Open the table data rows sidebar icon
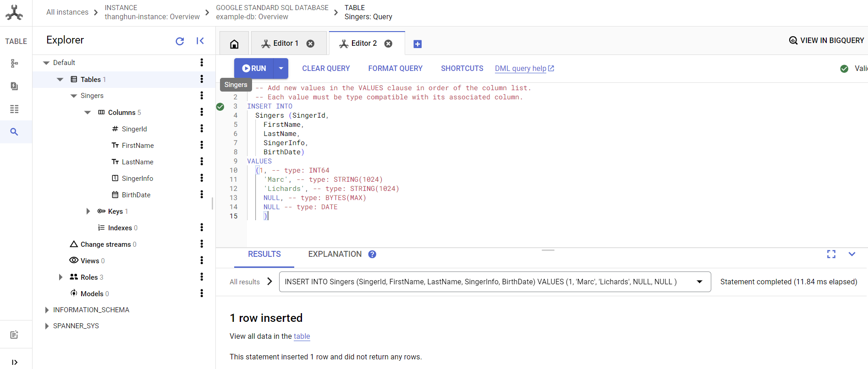 (x=14, y=109)
